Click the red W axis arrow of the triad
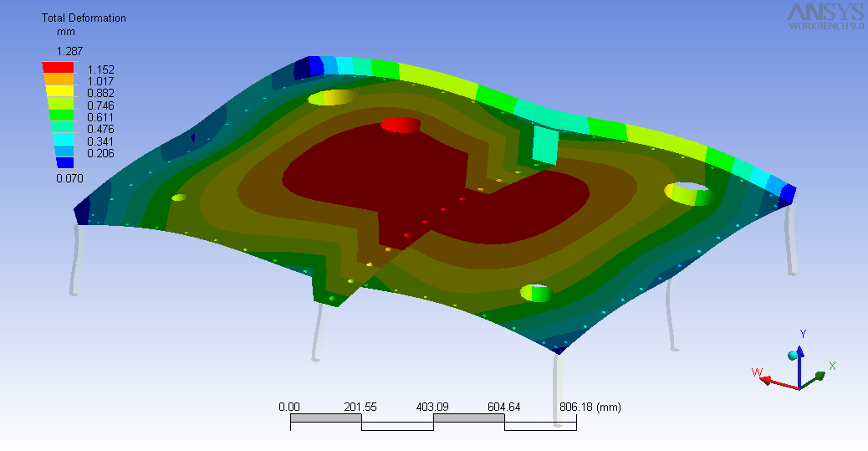This screenshot has width=868, height=451. tap(779, 382)
